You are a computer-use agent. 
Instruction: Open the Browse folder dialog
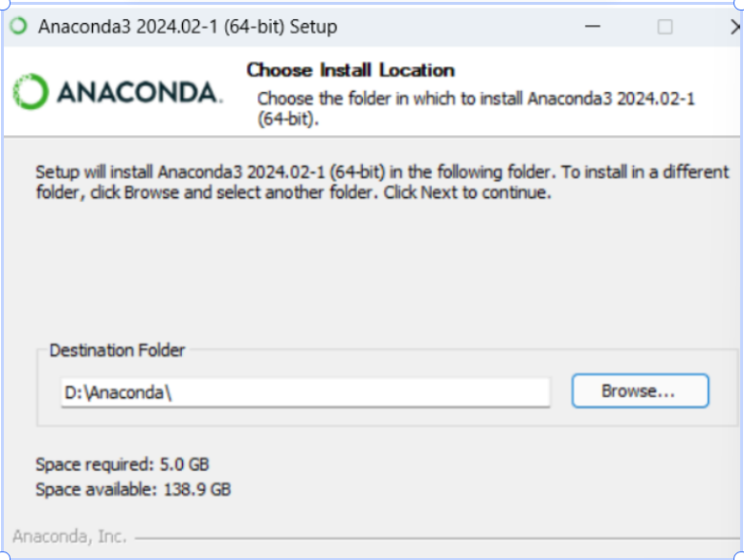coord(640,391)
